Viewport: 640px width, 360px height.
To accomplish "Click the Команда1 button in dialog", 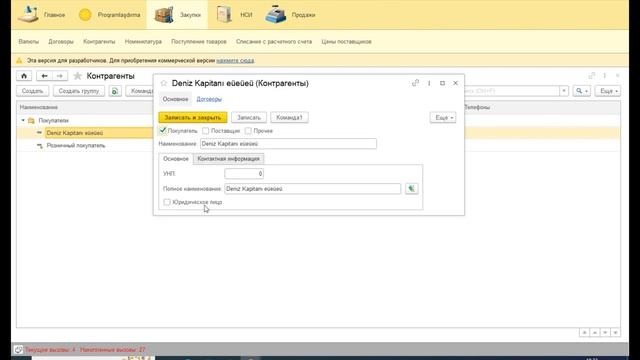I will click(289, 118).
